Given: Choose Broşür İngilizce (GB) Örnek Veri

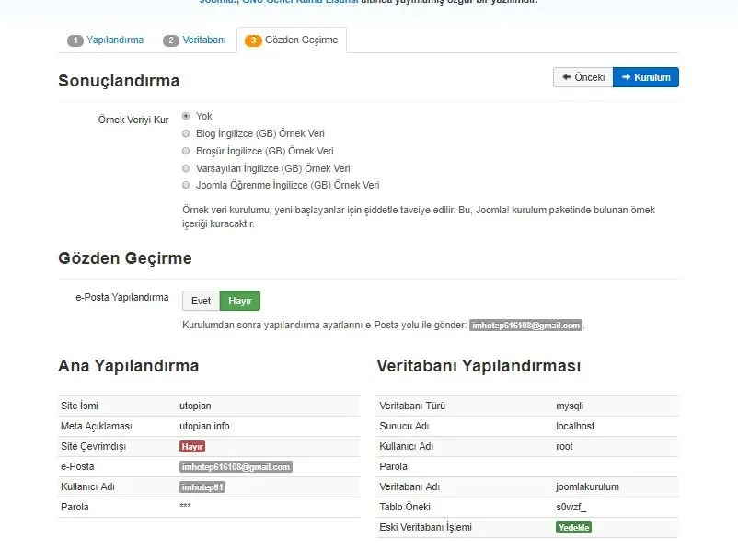Looking at the screenshot, I should (x=186, y=151).
